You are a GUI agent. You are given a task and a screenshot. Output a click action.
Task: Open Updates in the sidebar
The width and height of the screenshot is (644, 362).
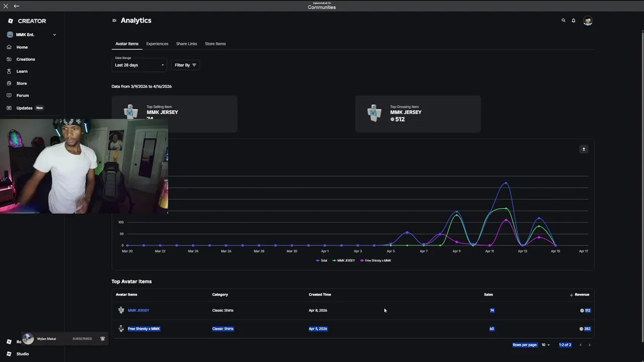click(24, 108)
